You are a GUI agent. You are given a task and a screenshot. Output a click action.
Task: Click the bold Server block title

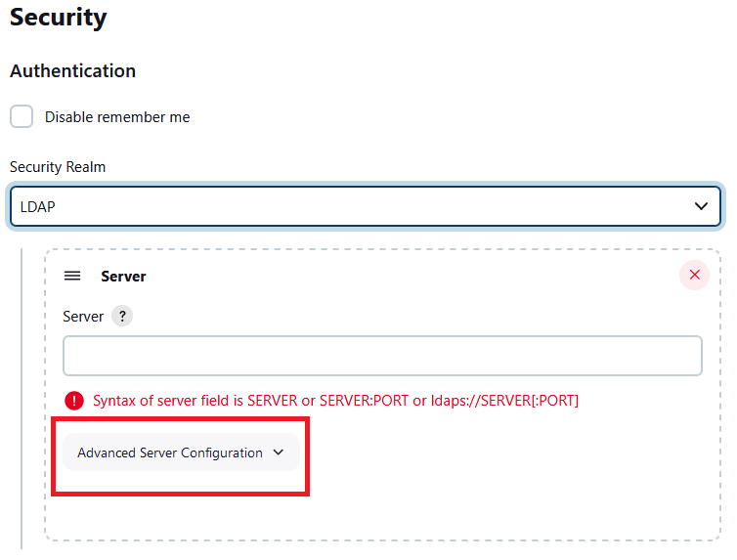pyautogui.click(x=123, y=277)
